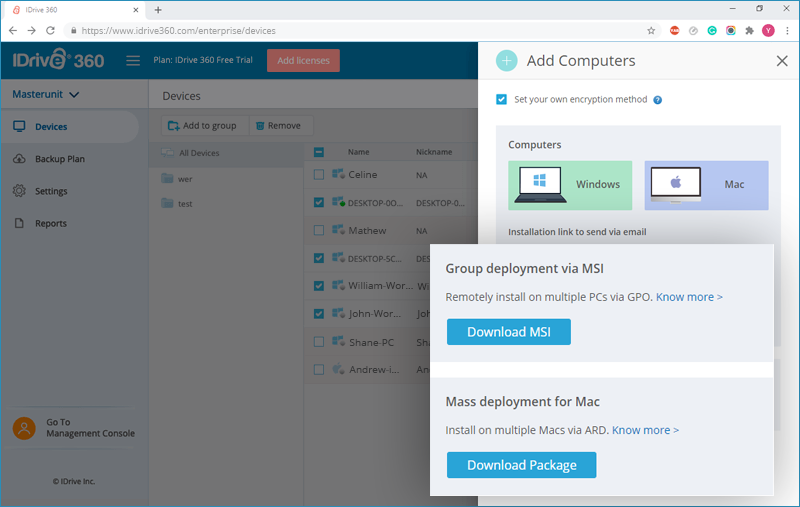800x507 pixels.
Task: Click the Remove button
Action: pyautogui.click(x=281, y=125)
